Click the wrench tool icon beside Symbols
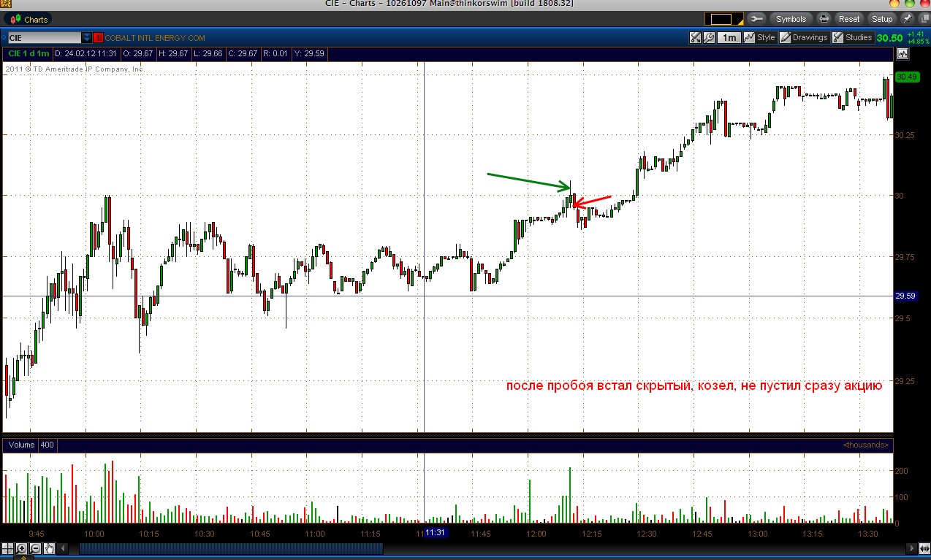 click(757, 19)
